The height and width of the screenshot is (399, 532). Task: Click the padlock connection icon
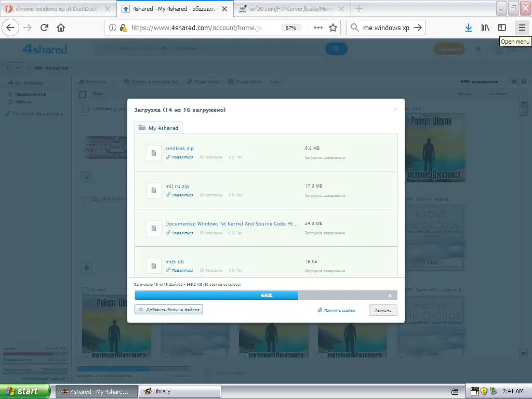pyautogui.click(x=123, y=28)
